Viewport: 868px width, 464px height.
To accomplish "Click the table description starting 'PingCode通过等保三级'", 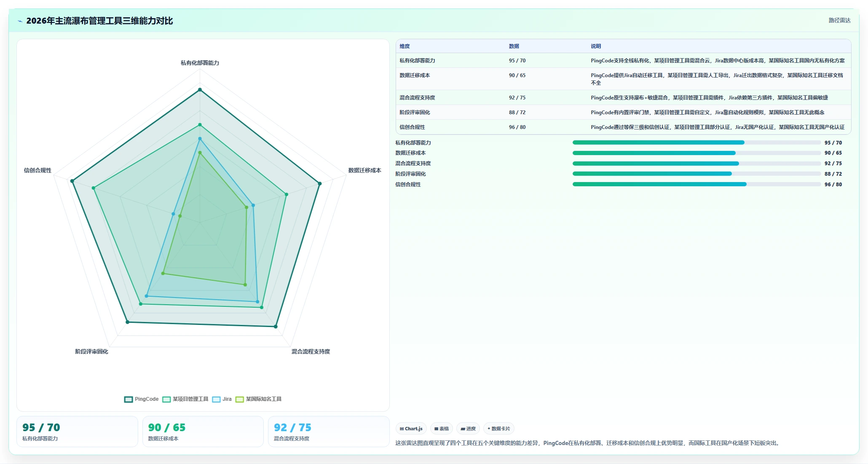I will pos(718,127).
